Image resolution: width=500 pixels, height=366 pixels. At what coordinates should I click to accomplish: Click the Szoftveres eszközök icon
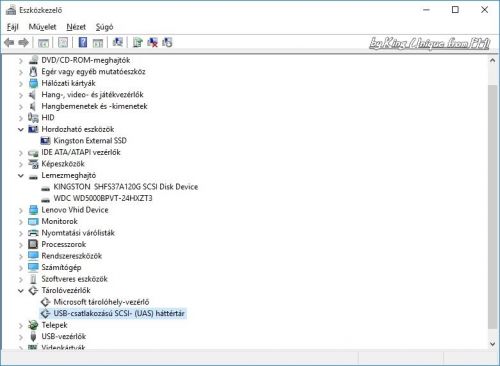click(x=33, y=279)
